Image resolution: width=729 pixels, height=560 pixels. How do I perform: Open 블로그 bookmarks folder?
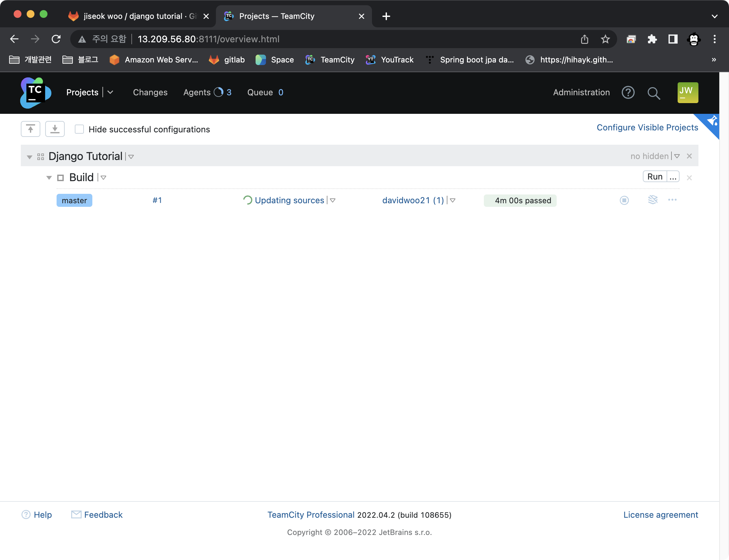pyautogui.click(x=80, y=60)
